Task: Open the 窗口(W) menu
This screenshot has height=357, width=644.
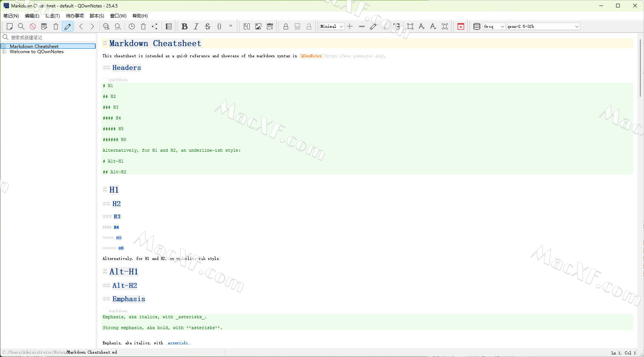Action: pyautogui.click(x=118, y=16)
